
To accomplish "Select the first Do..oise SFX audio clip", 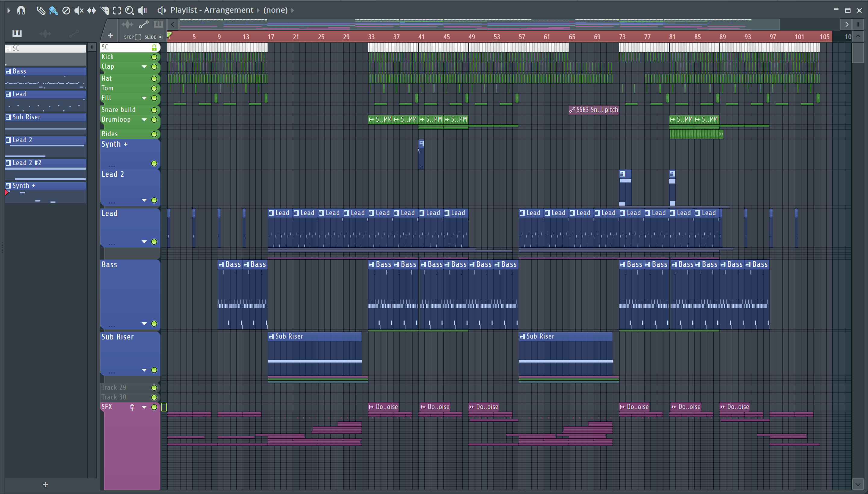I will [383, 407].
